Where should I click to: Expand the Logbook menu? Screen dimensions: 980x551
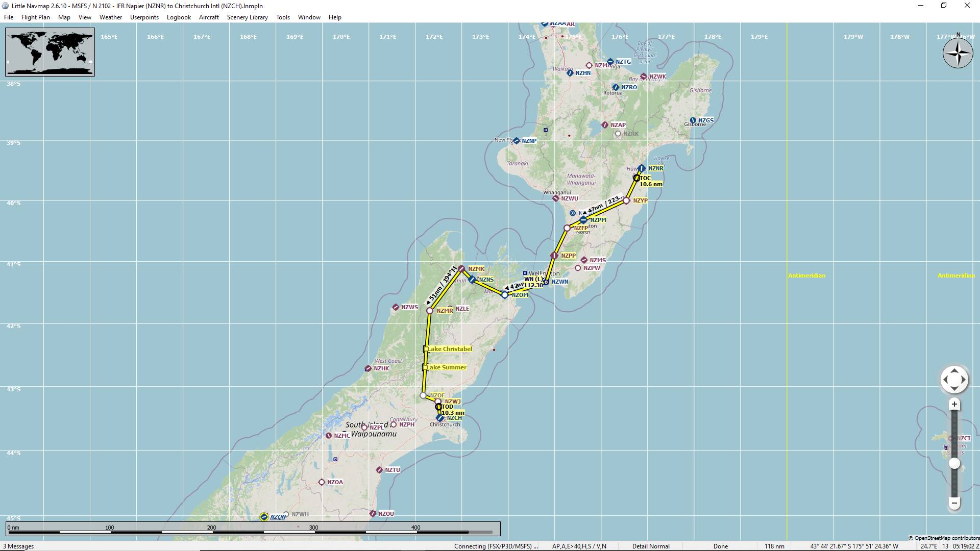tap(179, 17)
